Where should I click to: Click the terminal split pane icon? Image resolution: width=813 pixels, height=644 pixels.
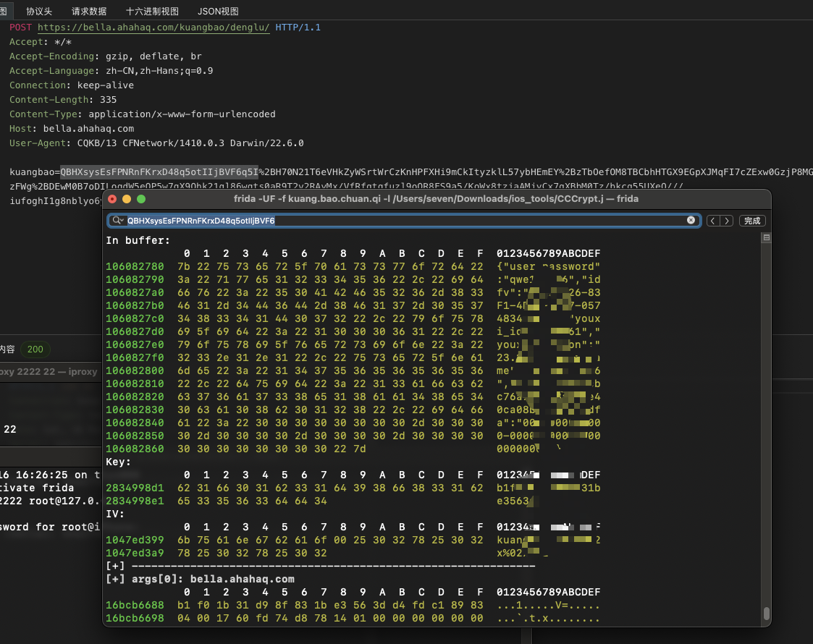click(x=767, y=237)
